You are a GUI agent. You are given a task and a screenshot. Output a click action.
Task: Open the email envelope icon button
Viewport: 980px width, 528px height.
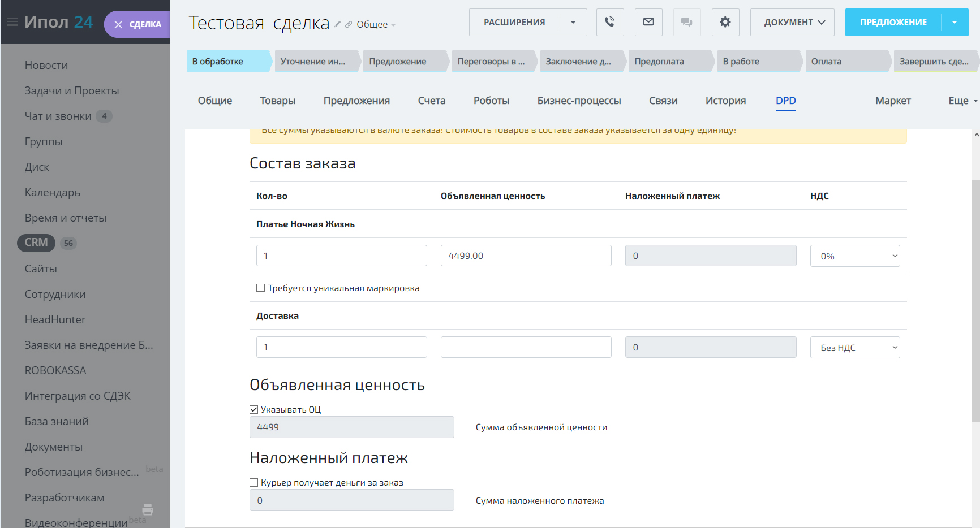click(648, 22)
